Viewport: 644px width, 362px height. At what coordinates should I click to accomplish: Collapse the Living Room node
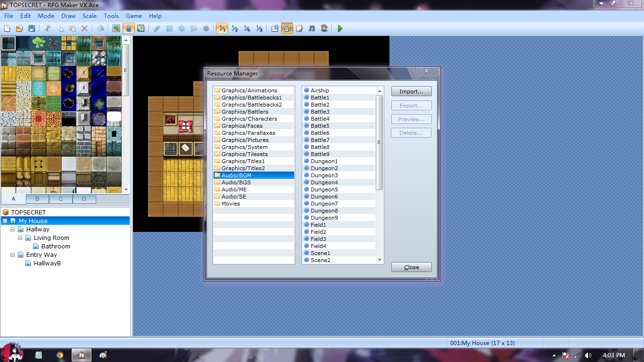[20, 238]
